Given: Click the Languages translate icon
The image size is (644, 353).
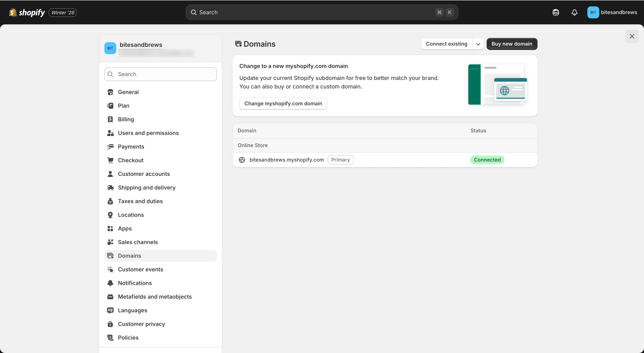Looking at the screenshot, I should (x=110, y=310).
